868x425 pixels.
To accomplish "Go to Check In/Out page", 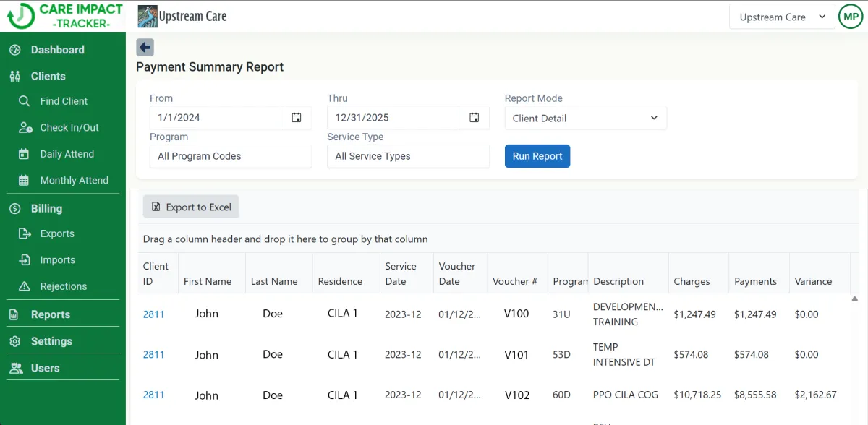I will pos(69,128).
